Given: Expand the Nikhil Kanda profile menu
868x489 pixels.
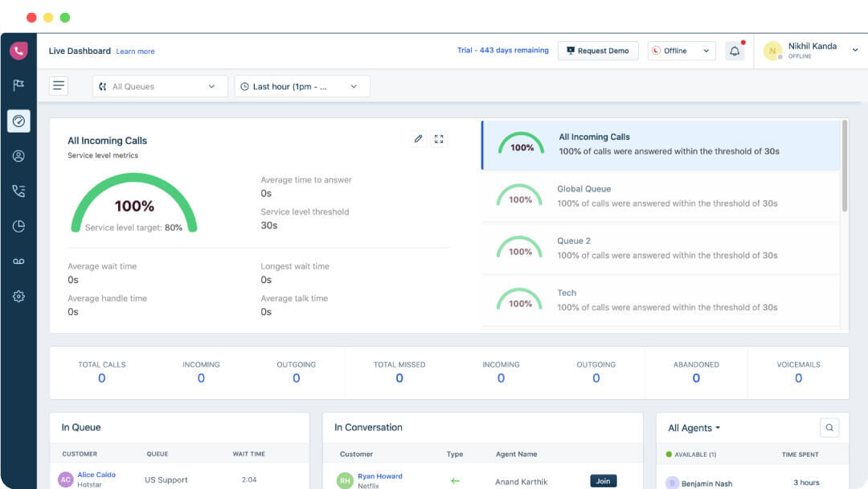Looking at the screenshot, I should 812,50.
